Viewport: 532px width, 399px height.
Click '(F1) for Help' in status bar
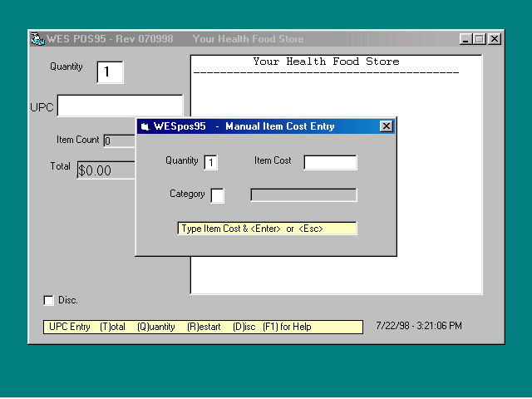tap(287, 327)
